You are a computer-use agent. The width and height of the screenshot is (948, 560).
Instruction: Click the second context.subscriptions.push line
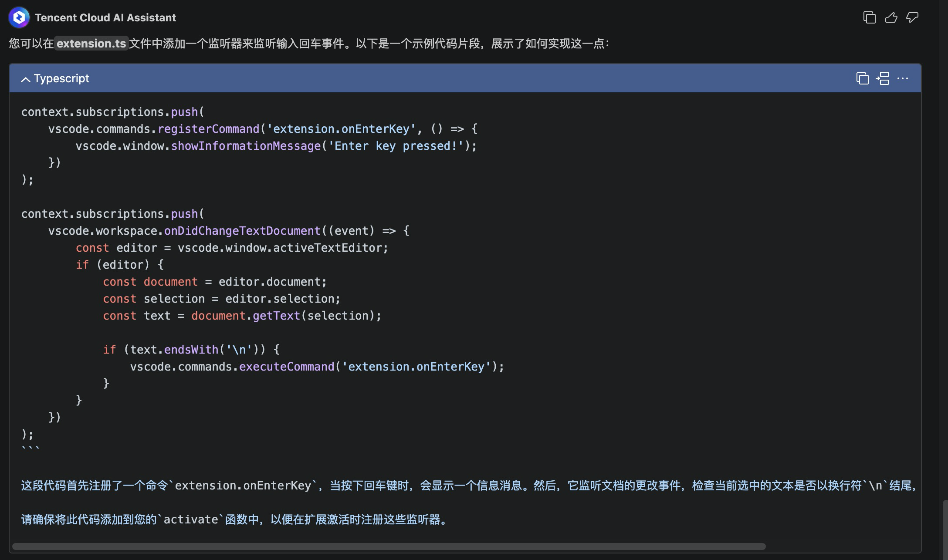[113, 214]
